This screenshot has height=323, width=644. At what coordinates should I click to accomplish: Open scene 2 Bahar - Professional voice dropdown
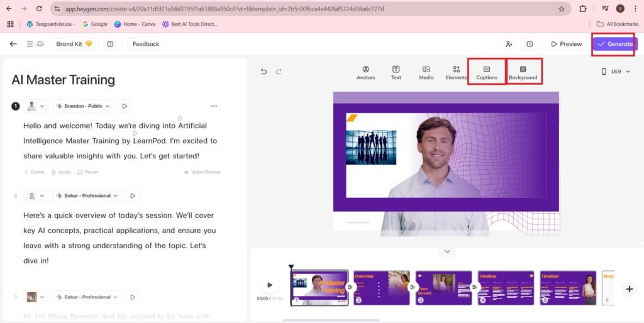click(87, 196)
